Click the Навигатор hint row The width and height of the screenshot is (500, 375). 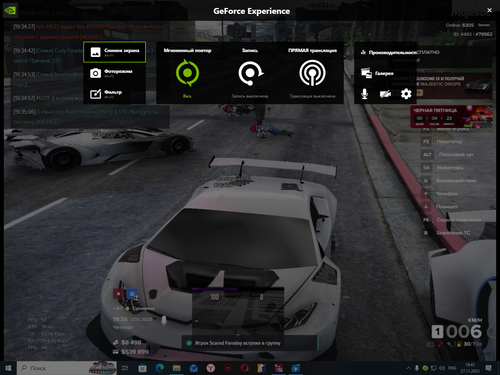(443, 141)
